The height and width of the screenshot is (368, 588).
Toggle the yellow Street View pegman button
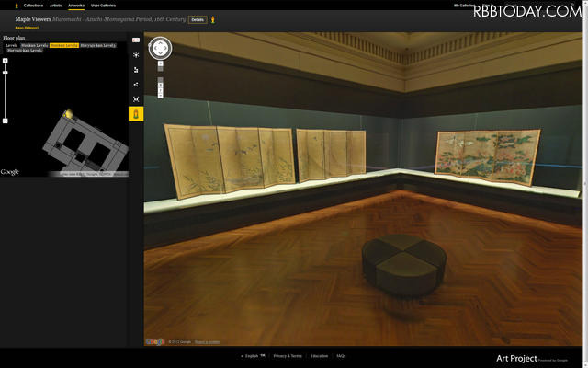tap(136, 114)
